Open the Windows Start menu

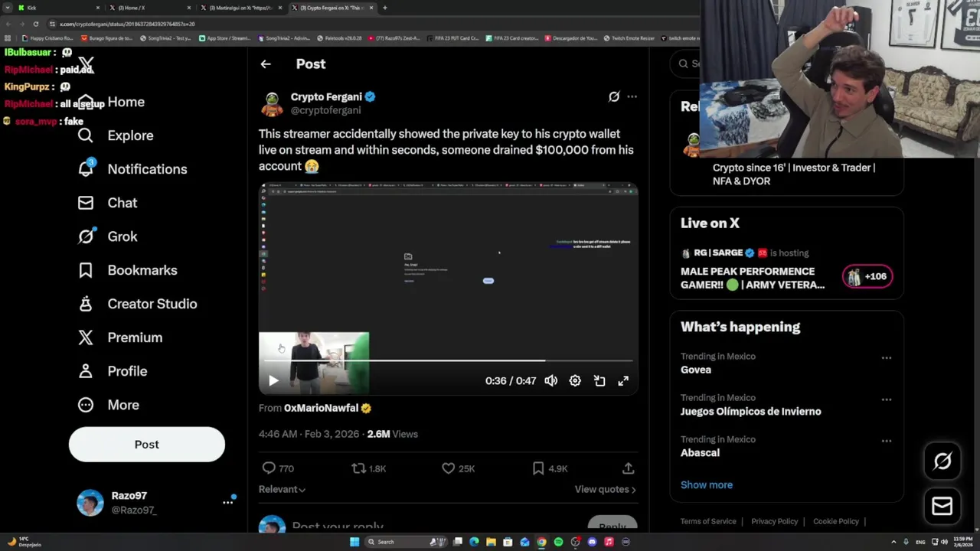(354, 542)
